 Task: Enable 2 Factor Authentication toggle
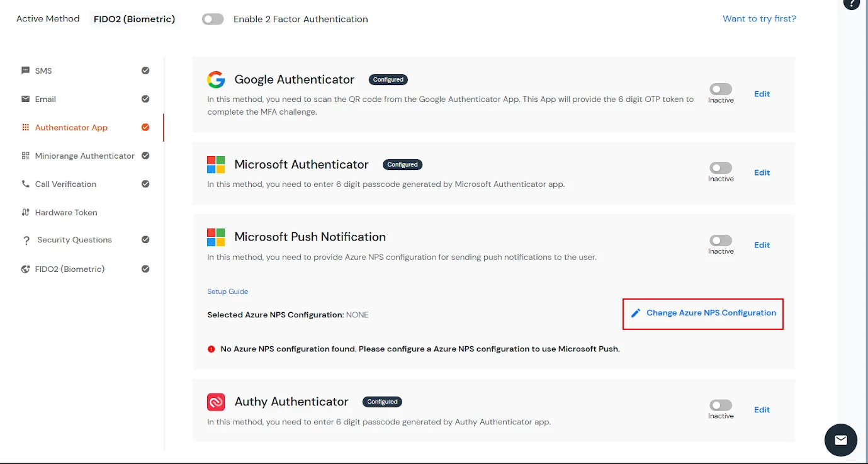pyautogui.click(x=213, y=19)
